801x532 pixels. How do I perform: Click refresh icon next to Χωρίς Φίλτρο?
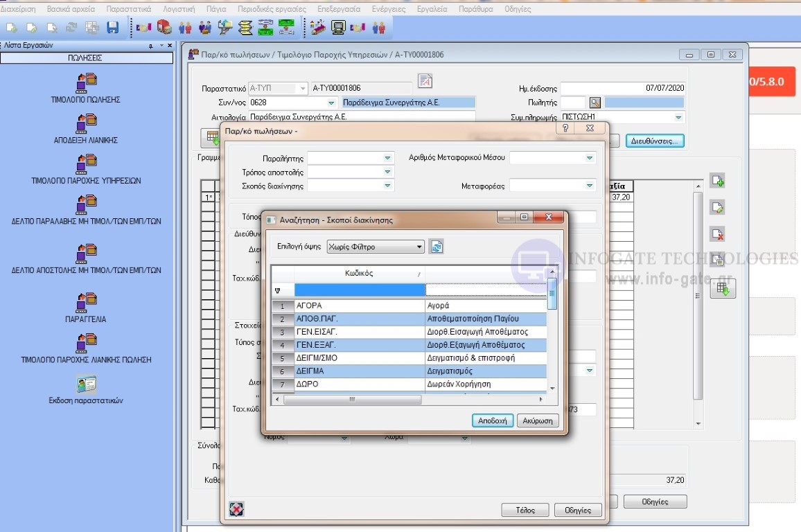pos(437,247)
